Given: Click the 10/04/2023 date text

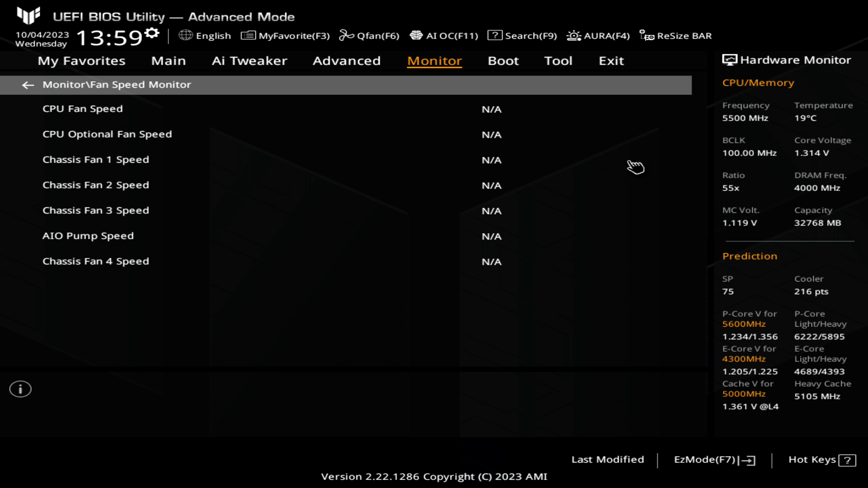Looking at the screenshot, I should tap(42, 35).
